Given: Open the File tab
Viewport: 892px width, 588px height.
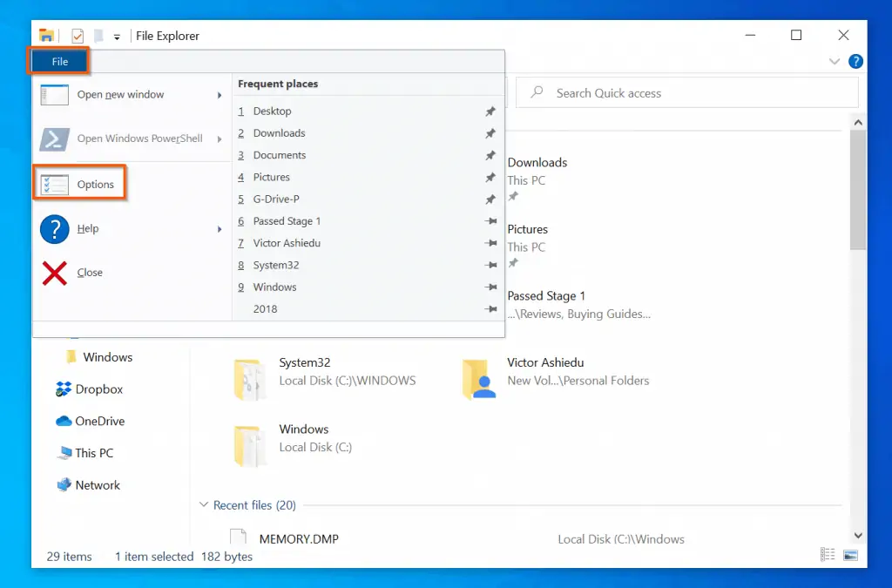Looking at the screenshot, I should tap(59, 62).
